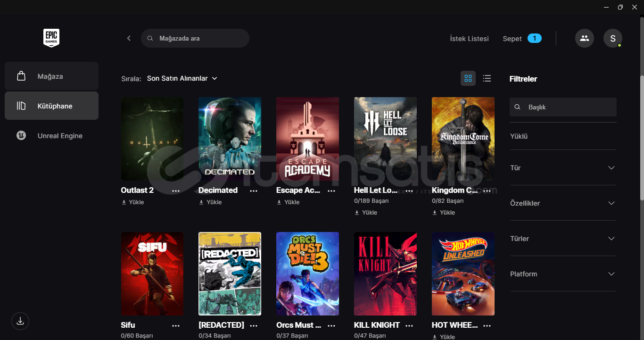
Task: Install Decimated via Yükle
Action: 210,202
